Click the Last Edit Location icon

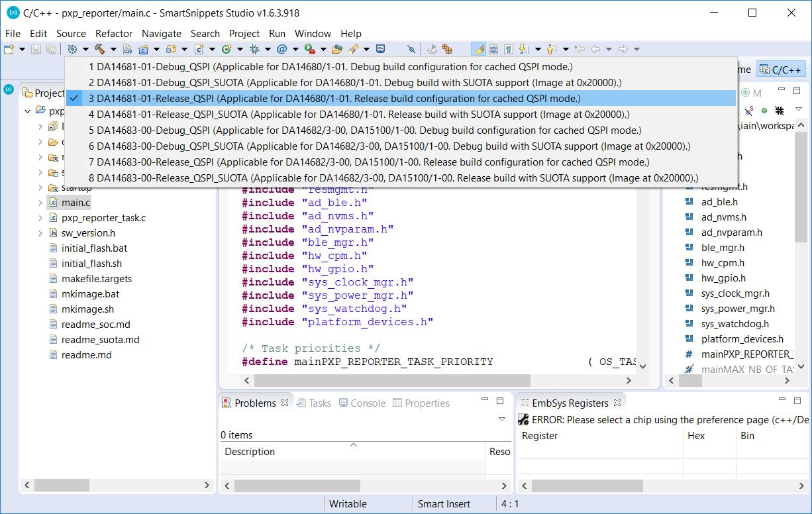point(580,49)
